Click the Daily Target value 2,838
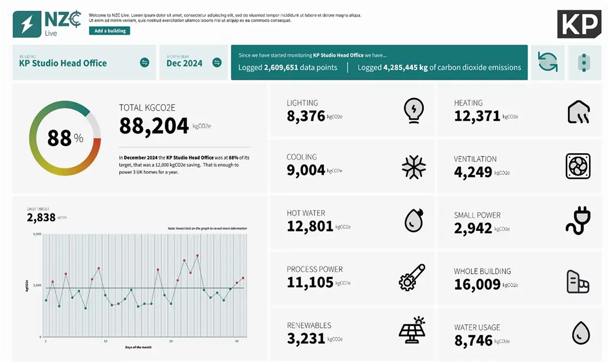The image size is (608, 364). pos(41,217)
